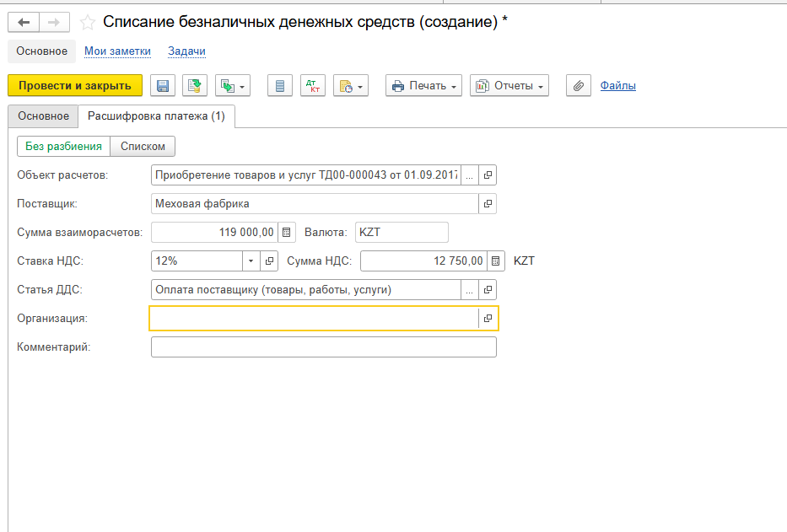Show the Дт/Кт accounting entries
The height and width of the screenshot is (532, 787).
click(313, 85)
